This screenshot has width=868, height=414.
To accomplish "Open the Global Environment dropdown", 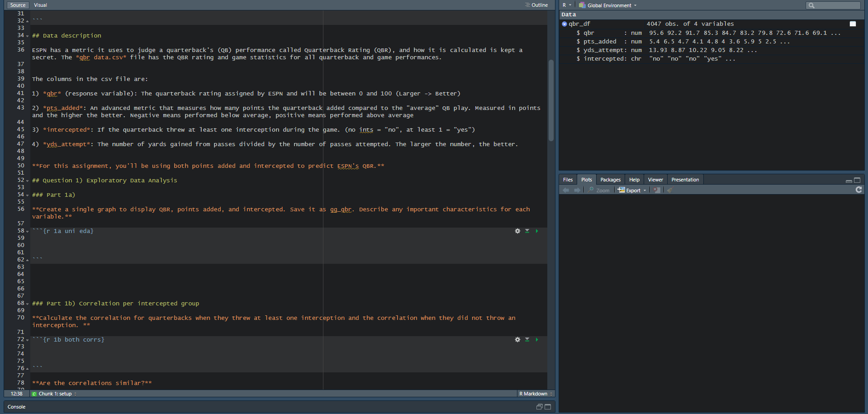I will (x=607, y=5).
